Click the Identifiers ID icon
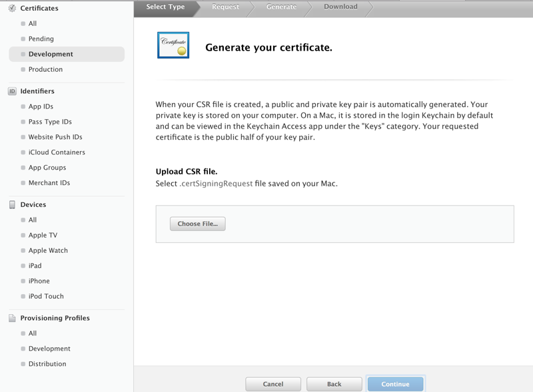The height and width of the screenshot is (392, 533). point(12,91)
